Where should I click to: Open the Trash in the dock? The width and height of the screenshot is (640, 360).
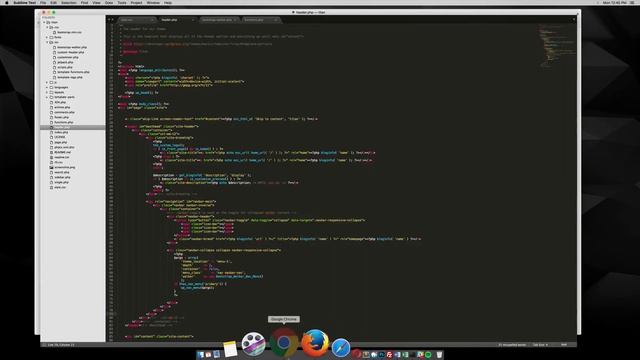[439, 355]
